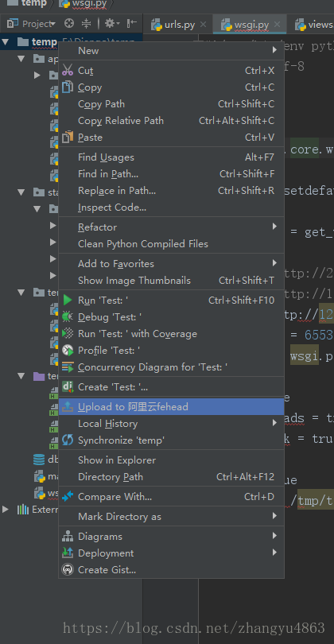Screen dimensions: 334x644
Task: Click Collapse All icon in Project toolbar
Action: [x=86, y=23]
